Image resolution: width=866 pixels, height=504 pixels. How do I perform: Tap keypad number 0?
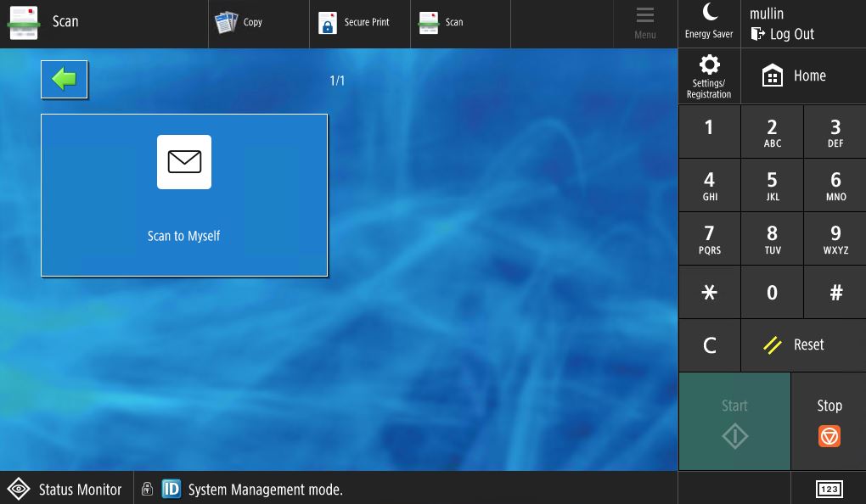pos(772,292)
